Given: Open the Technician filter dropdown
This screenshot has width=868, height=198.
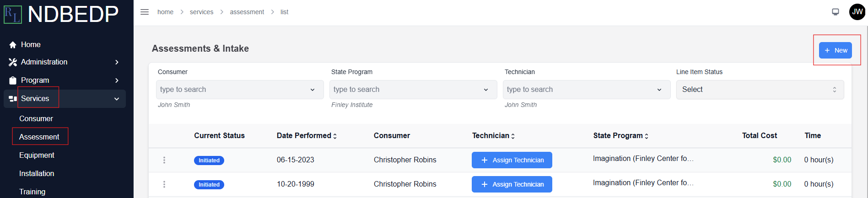Looking at the screenshot, I should 587,90.
